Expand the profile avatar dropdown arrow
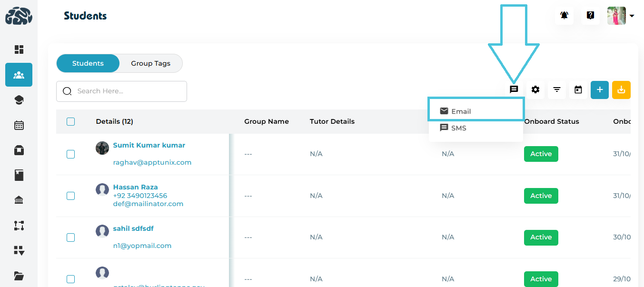644x287 pixels. pyautogui.click(x=632, y=16)
